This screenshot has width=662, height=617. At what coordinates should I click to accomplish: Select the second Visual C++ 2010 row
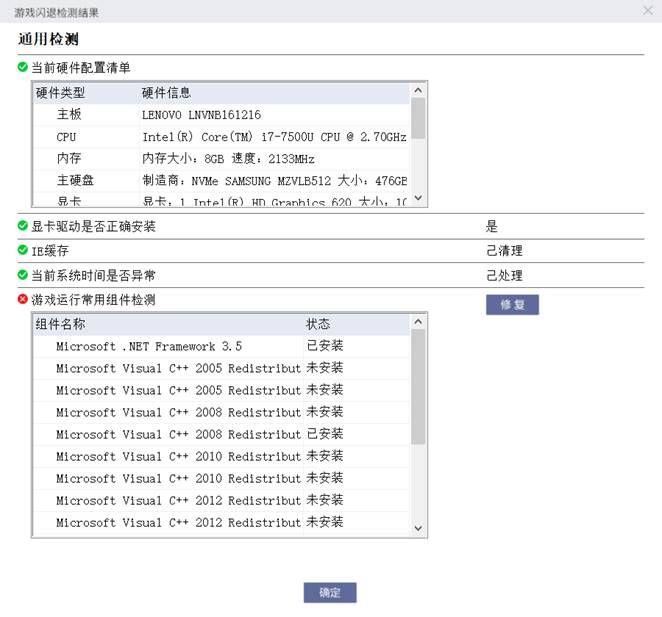tap(221, 478)
